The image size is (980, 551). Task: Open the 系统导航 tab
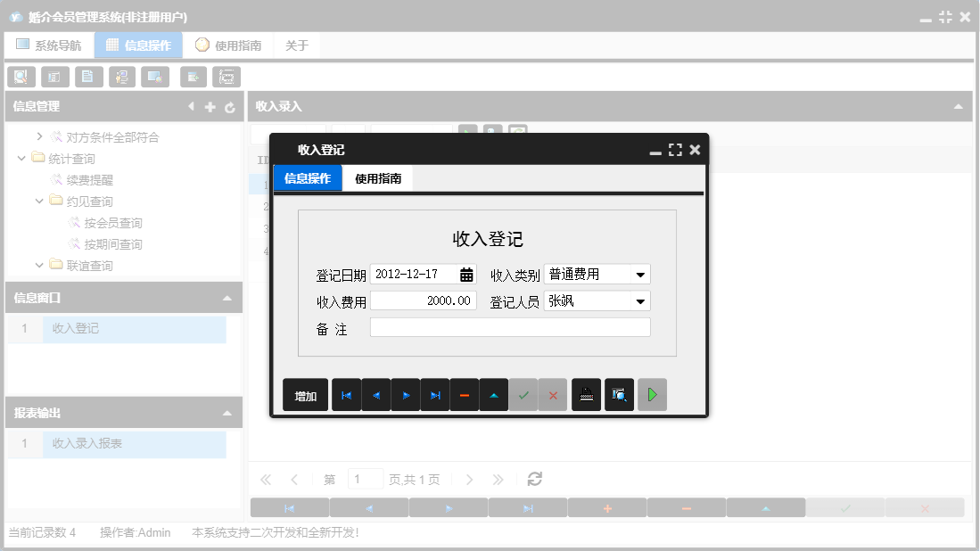(49, 45)
